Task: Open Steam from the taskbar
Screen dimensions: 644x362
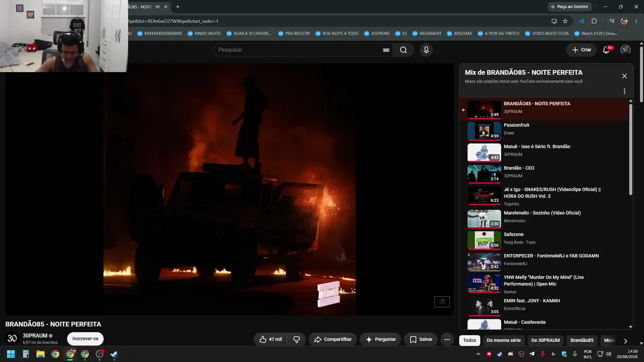Action: pos(115,354)
